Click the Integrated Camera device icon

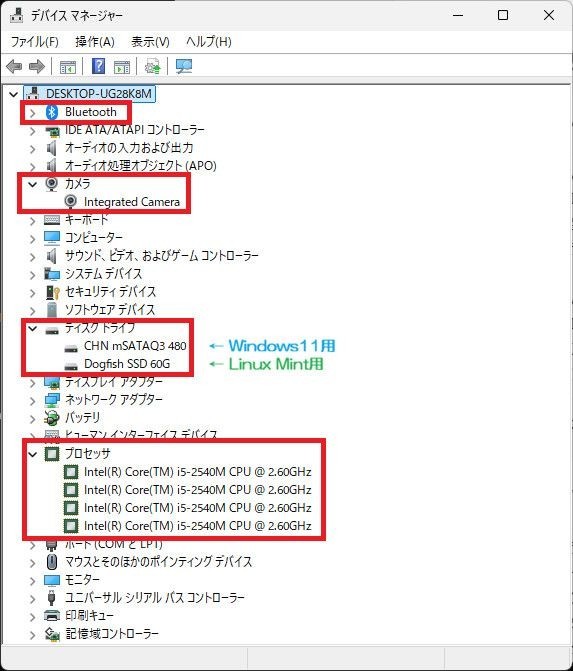(x=71, y=202)
